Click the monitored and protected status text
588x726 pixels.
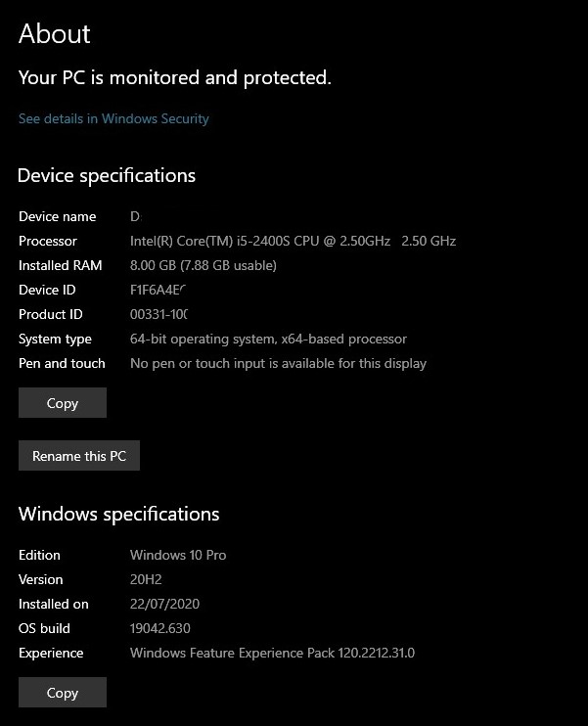pyautogui.click(x=175, y=77)
